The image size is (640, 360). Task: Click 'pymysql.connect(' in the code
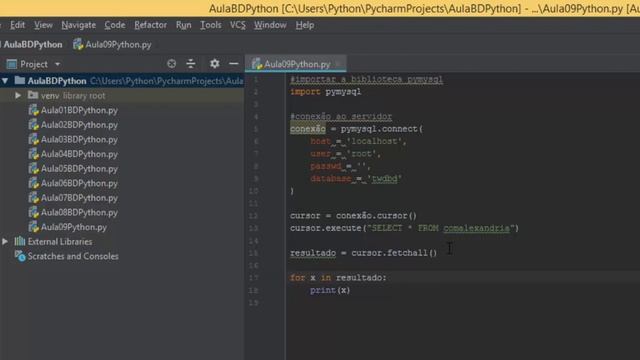382,129
